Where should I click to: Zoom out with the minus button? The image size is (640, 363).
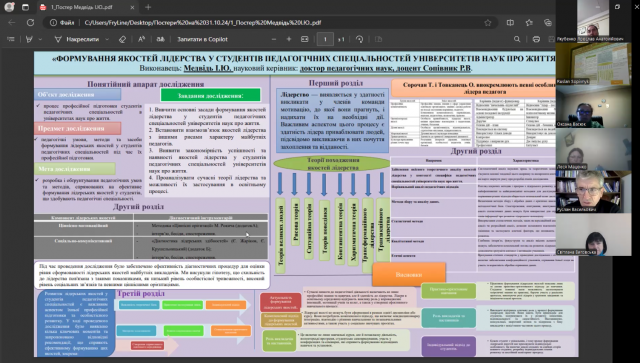[274, 39]
